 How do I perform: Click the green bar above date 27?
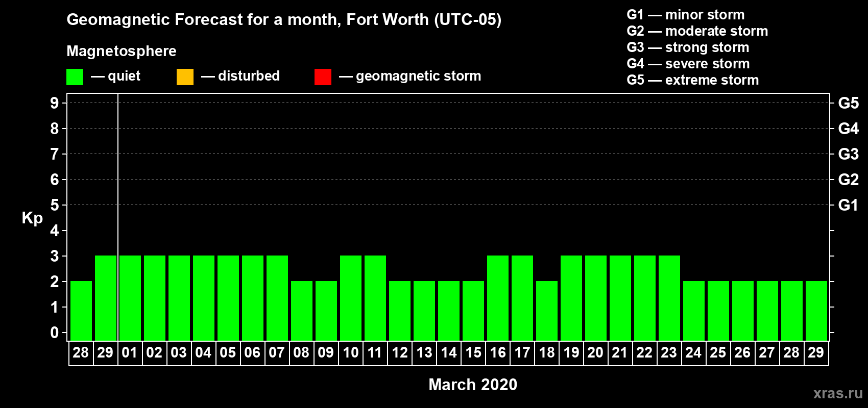(767, 311)
